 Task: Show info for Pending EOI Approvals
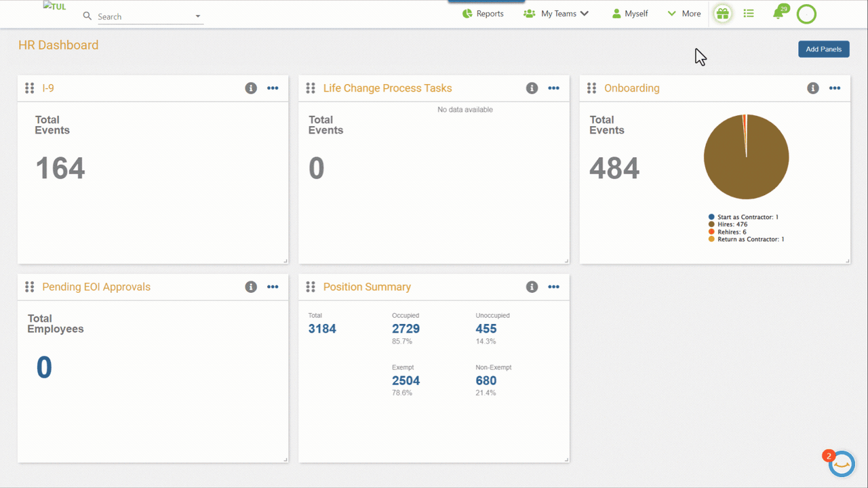251,287
